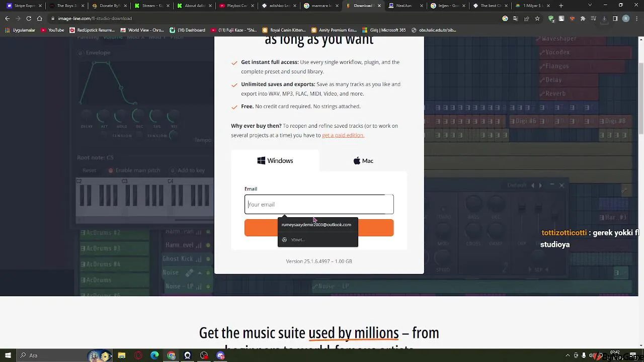The width and height of the screenshot is (644, 362).
Task: Share this page via the share icon
Action: click(526, 19)
